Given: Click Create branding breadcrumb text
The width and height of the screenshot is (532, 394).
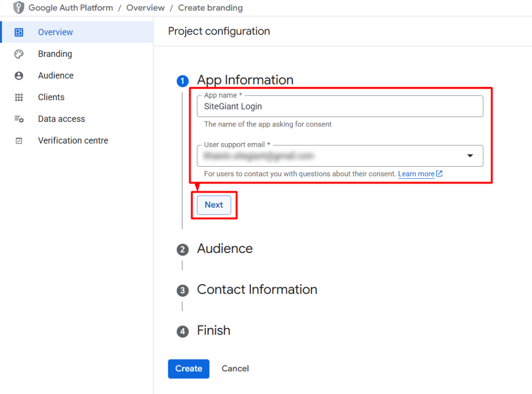Looking at the screenshot, I should pyautogui.click(x=211, y=8).
